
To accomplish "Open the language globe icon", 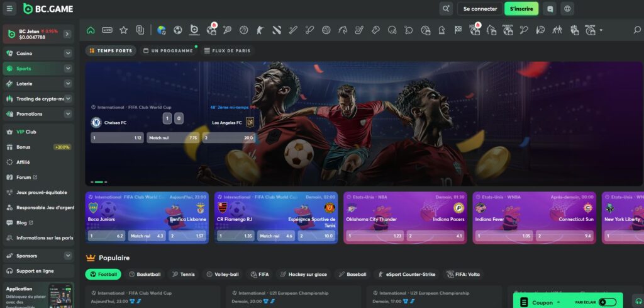I will click(x=567, y=9).
